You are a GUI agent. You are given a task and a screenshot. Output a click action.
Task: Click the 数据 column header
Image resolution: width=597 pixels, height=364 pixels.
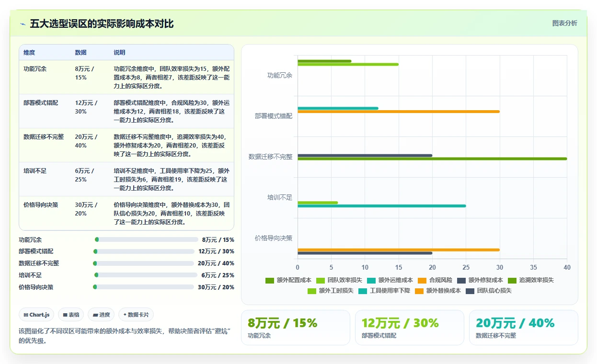[81, 52]
